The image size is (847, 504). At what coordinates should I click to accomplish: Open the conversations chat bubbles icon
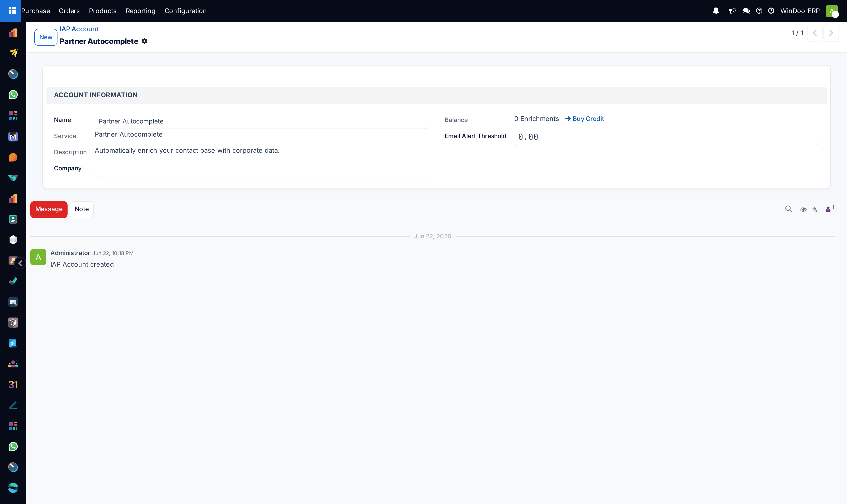[x=746, y=11]
